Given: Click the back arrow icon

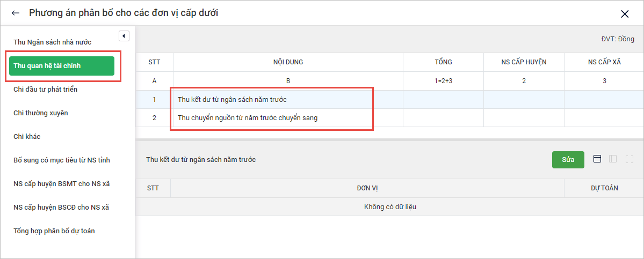Looking at the screenshot, I should click(16, 13).
